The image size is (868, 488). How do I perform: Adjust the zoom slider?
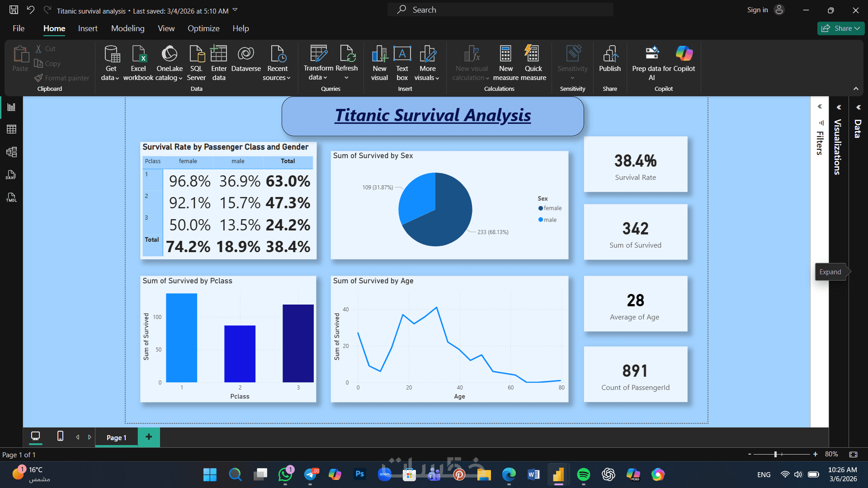[775, 454]
